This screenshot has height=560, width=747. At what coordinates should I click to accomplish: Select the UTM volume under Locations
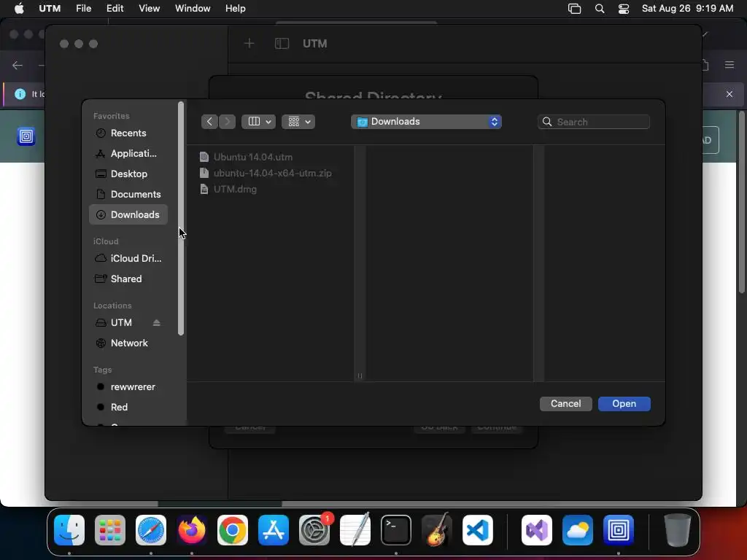point(121,322)
